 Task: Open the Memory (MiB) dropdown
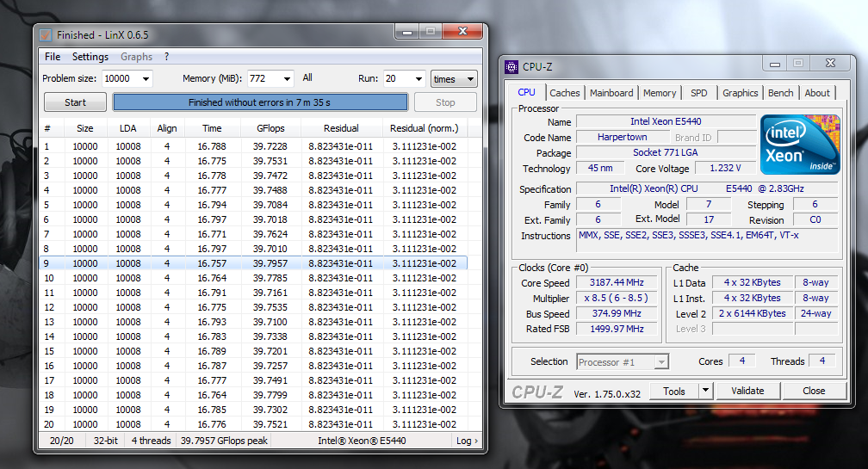pos(287,78)
